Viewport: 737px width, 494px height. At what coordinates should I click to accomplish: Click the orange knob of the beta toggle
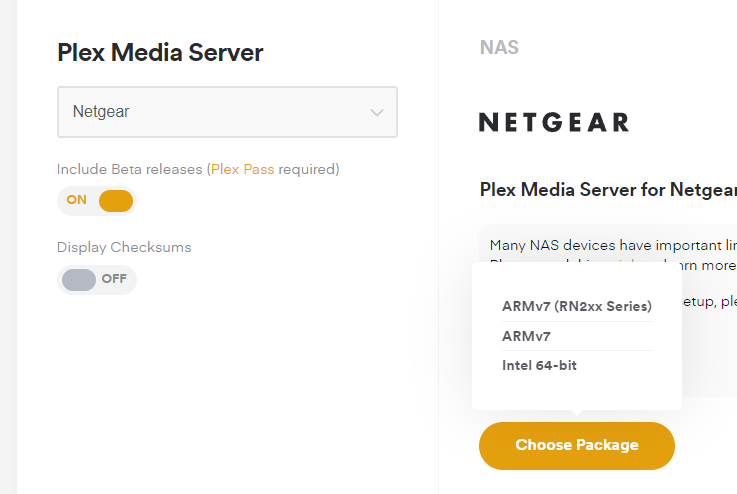tap(116, 201)
